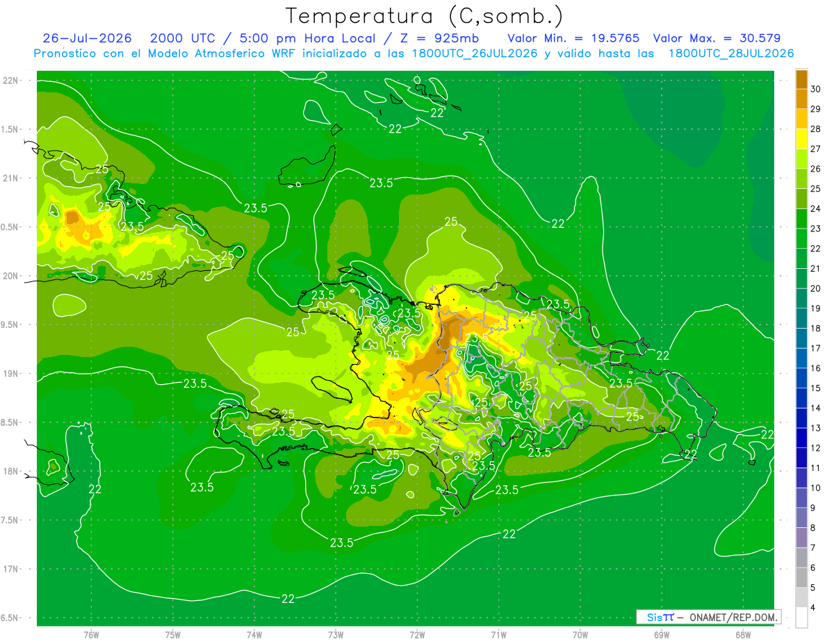Click the valid-until time "1800UTC_28JUL2026"

[x=731, y=53]
